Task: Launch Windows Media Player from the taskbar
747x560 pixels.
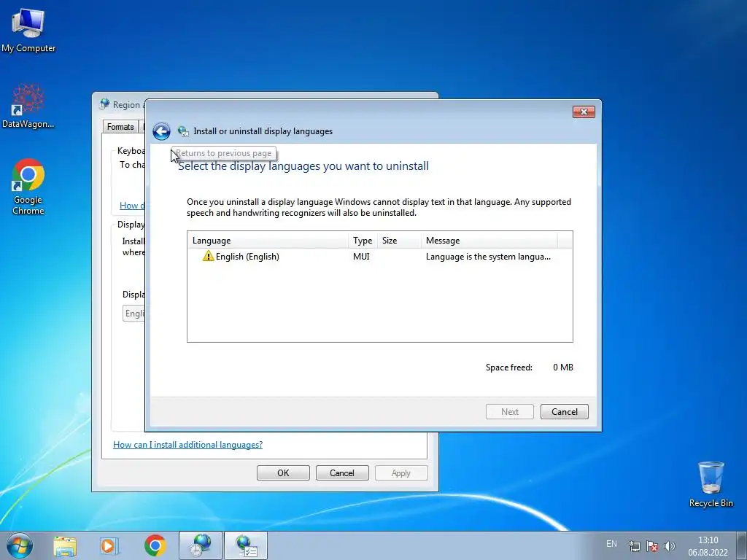Action: 109,545
